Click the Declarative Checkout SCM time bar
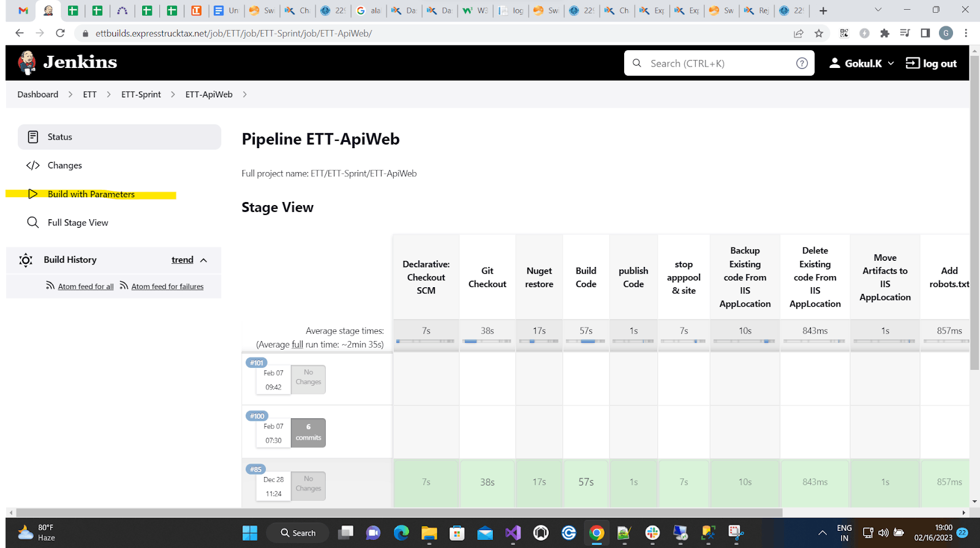 point(426,341)
